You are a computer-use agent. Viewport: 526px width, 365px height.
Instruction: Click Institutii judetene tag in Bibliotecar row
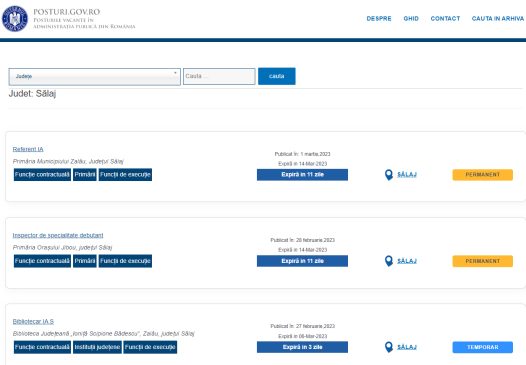click(x=97, y=347)
